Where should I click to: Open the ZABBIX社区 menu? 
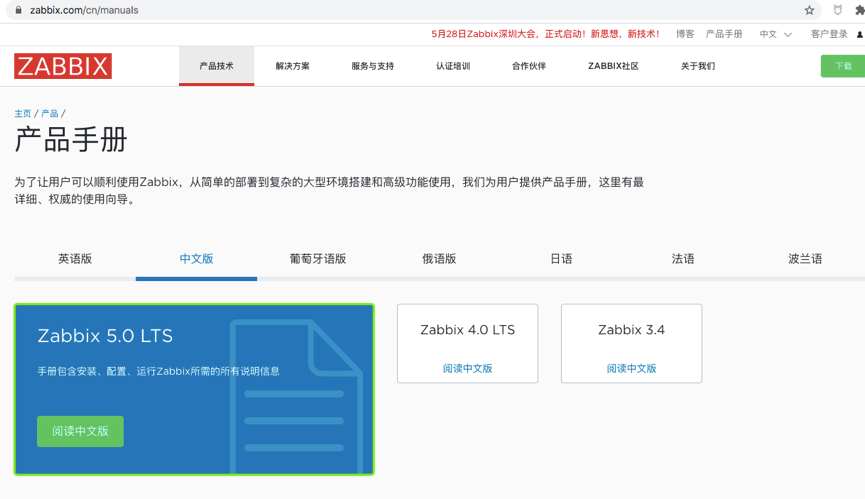click(x=613, y=66)
